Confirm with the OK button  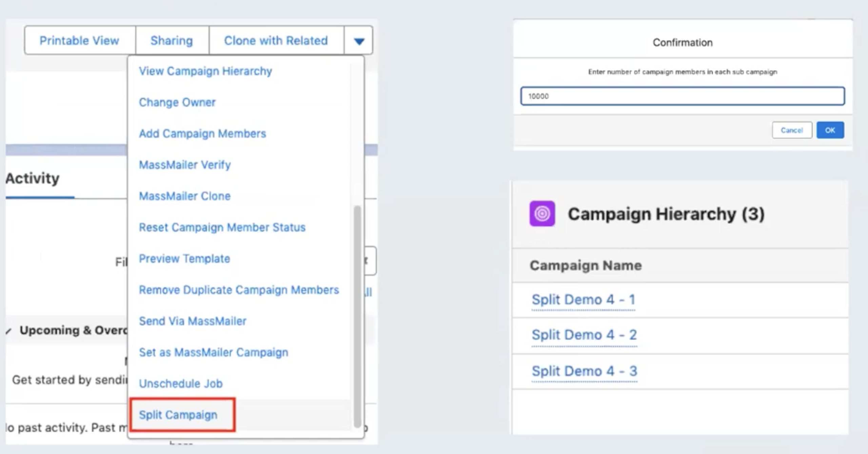point(830,130)
